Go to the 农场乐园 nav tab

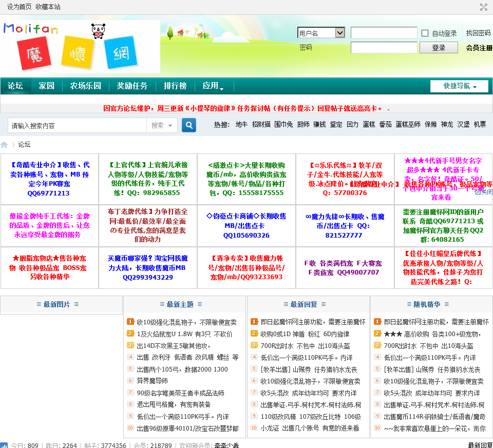85,86
